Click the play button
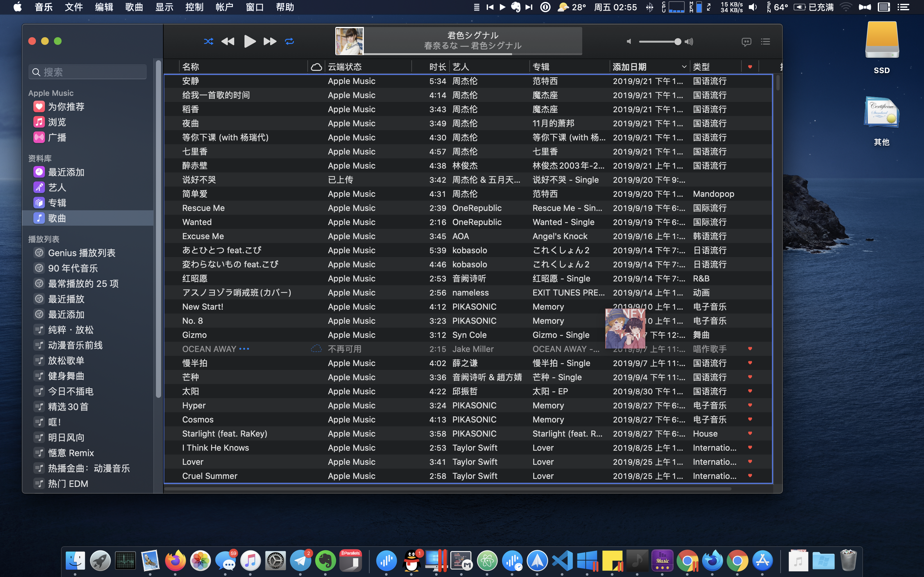The height and width of the screenshot is (577, 924). [x=249, y=41]
